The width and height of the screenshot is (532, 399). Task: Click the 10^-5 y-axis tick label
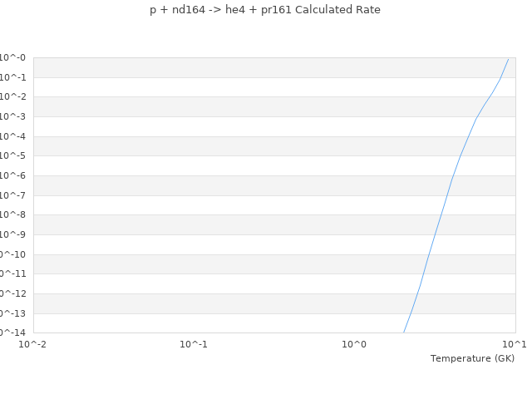12,156
